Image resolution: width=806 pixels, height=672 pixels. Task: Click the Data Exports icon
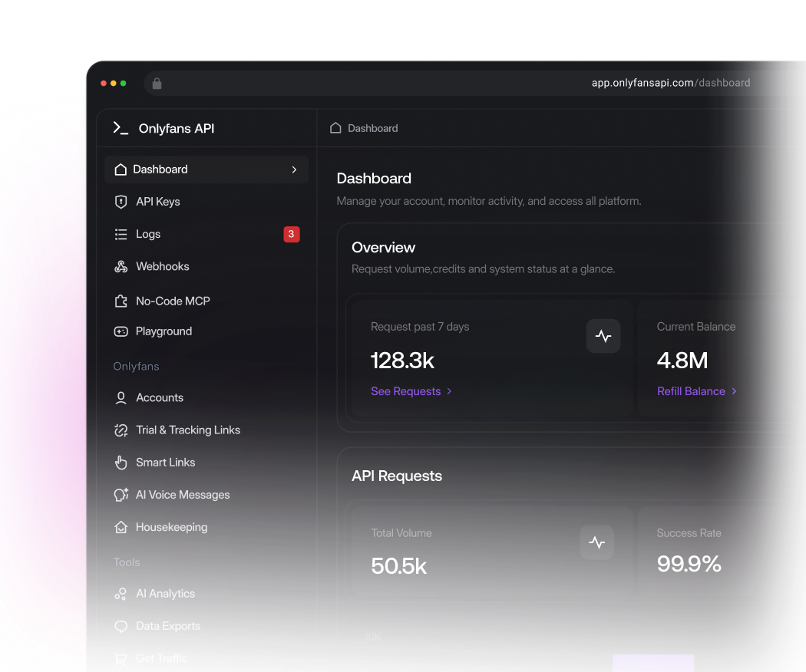tap(121, 626)
